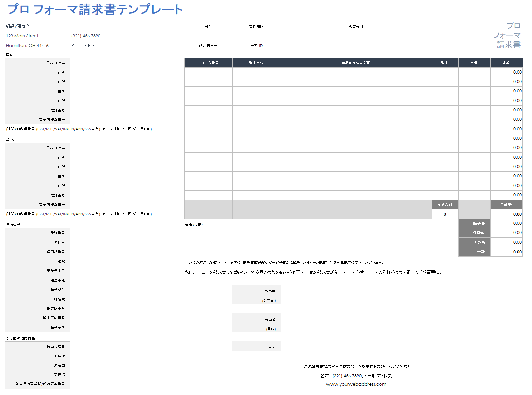532x395 pixels.
Task: Select the 組織/団体名 cell
Action: [x=18, y=26]
